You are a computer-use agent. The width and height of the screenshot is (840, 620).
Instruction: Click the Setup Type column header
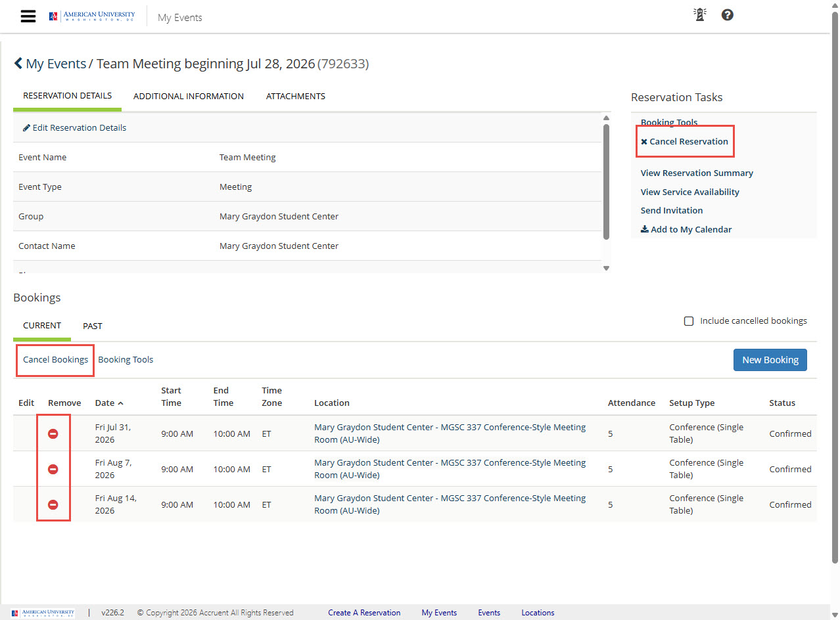click(x=691, y=403)
